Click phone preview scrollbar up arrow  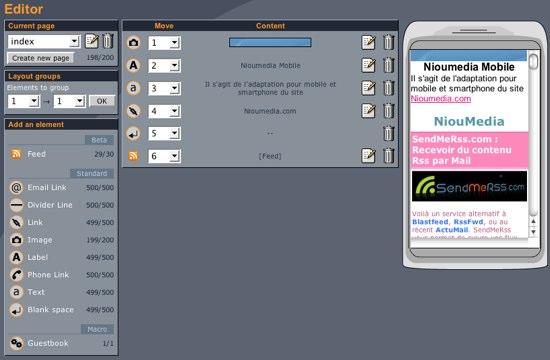[x=533, y=221]
